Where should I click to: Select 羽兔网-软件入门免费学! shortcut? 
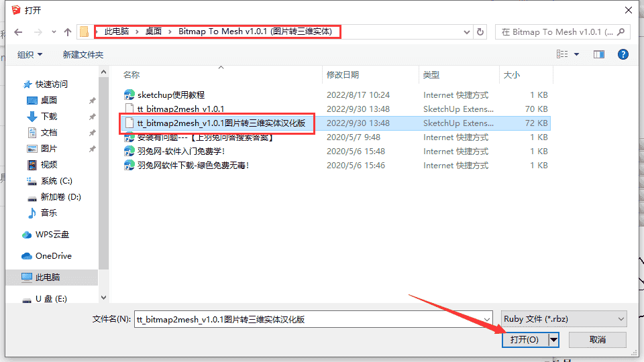click(181, 152)
